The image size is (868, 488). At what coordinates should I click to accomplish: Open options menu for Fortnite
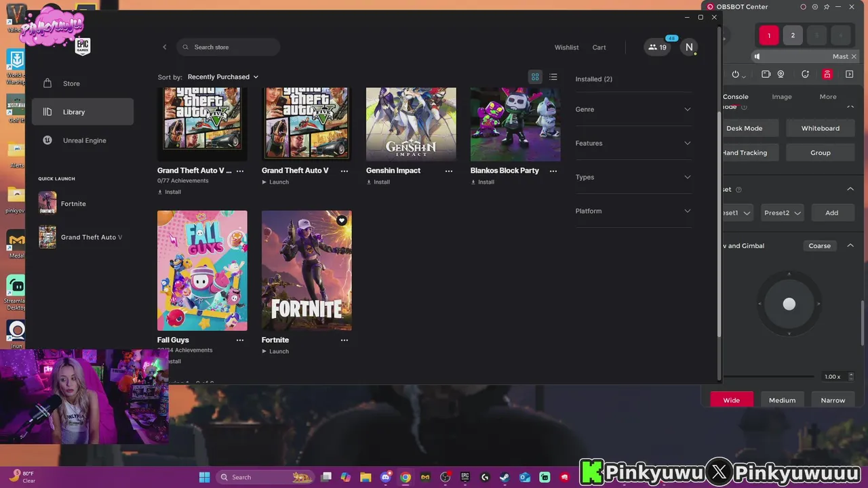point(344,340)
